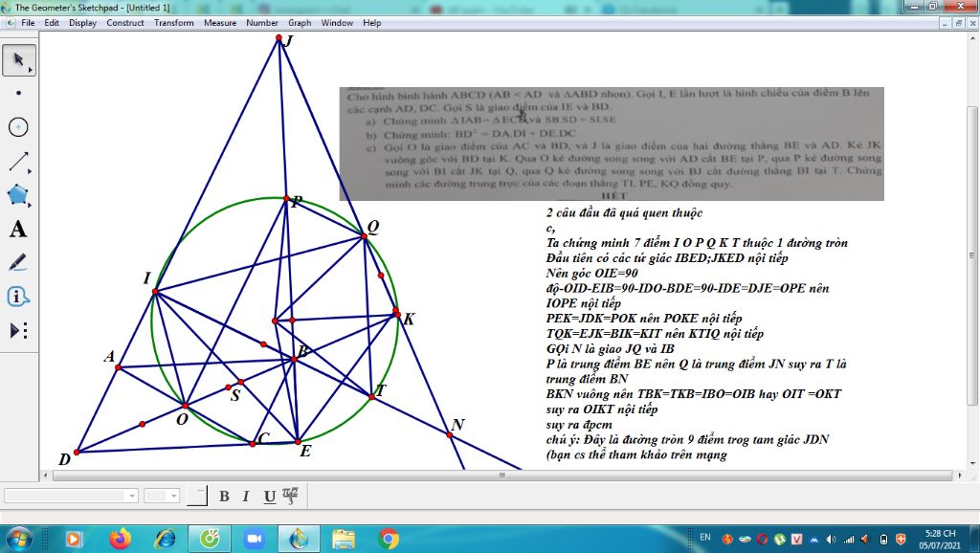The image size is (980, 553).
Task: Open the media player taskbar icon
Action: pyautogui.click(x=74, y=539)
